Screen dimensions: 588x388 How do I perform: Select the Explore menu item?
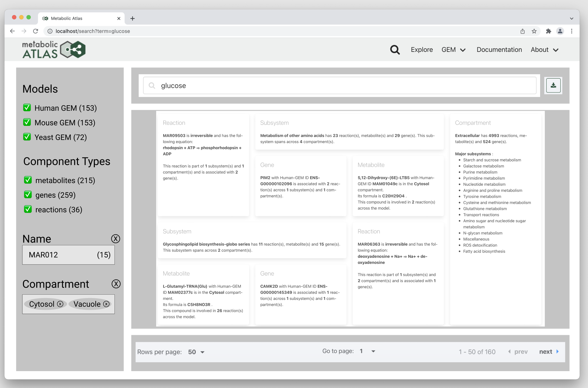(422, 49)
